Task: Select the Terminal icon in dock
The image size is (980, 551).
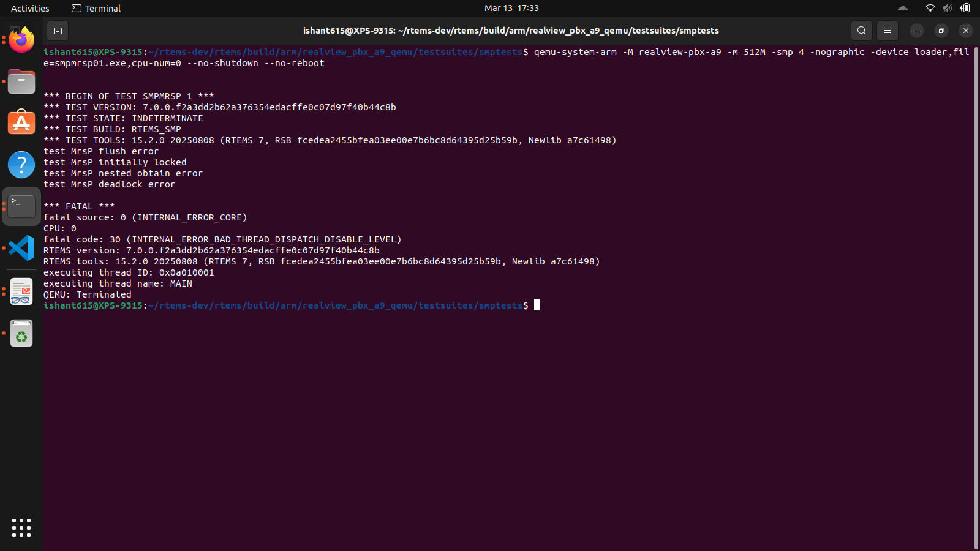Action: click(x=21, y=206)
